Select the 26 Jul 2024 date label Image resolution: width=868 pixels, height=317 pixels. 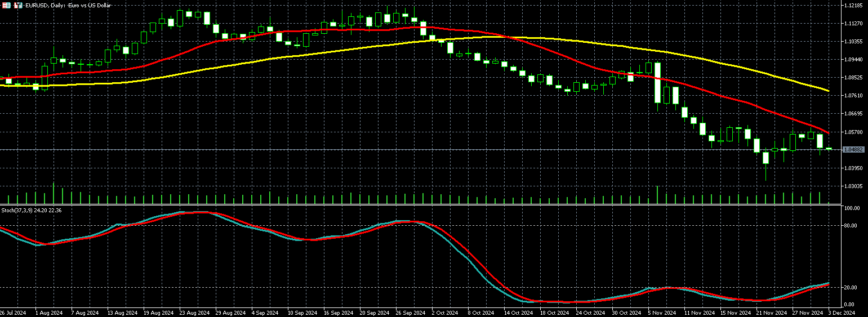click(12, 312)
